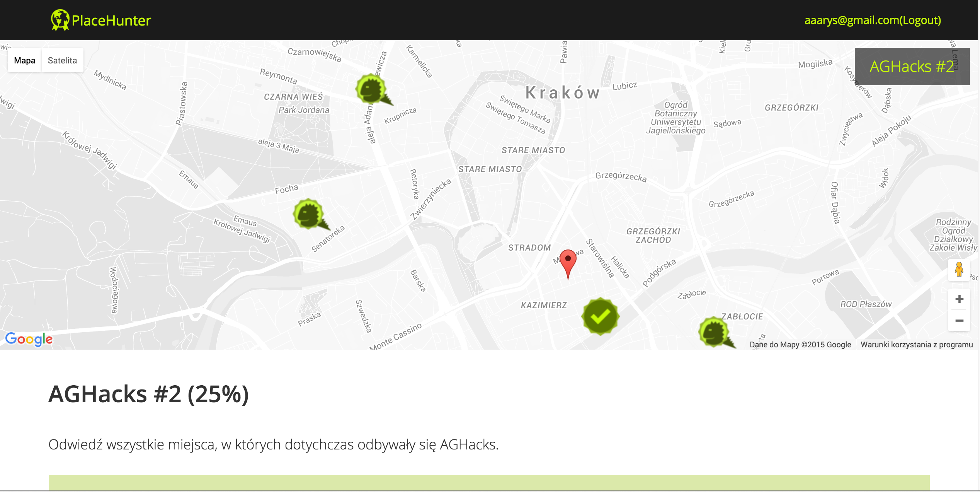Zoom out with the minus button
This screenshot has width=980, height=492.
click(x=959, y=321)
